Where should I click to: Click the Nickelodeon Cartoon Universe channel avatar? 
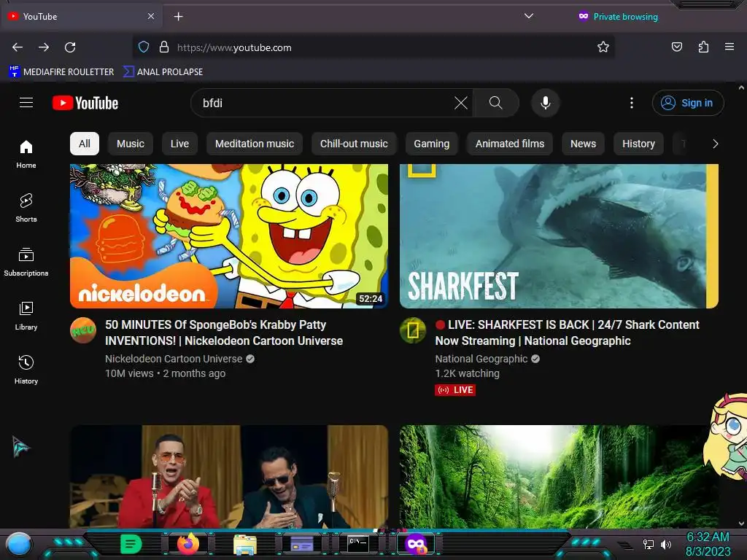pos(83,330)
